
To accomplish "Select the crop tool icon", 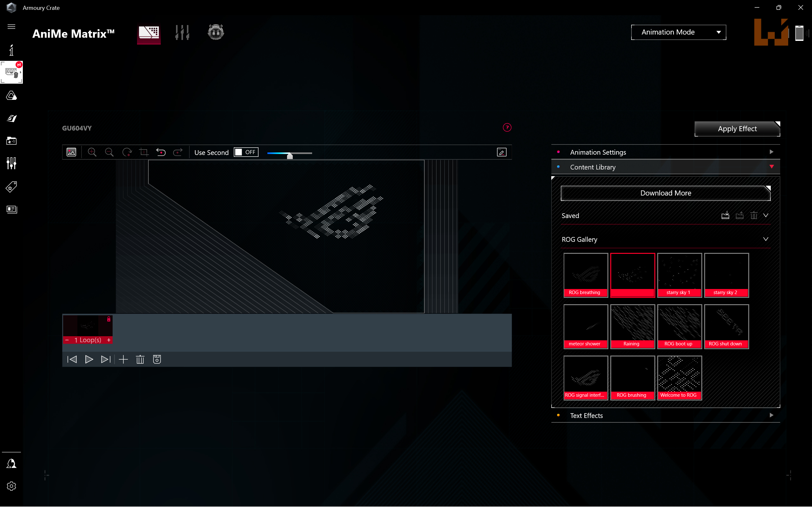I will click(144, 152).
